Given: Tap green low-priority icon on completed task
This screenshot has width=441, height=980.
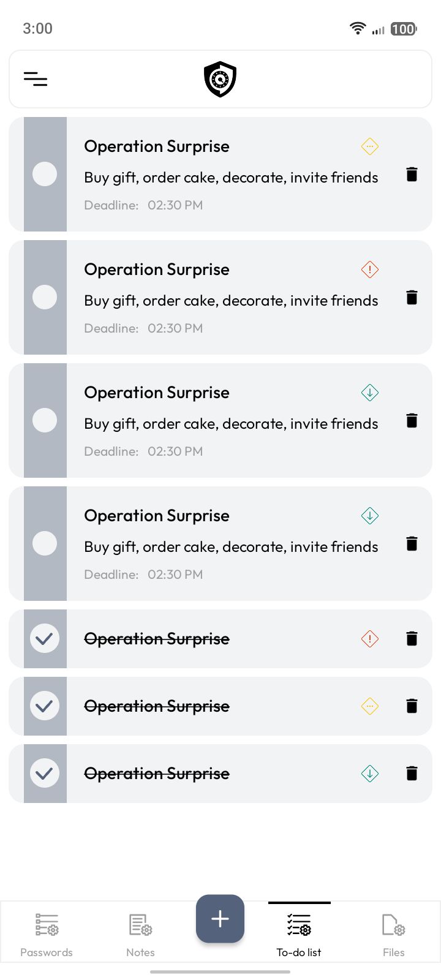Looking at the screenshot, I should (370, 774).
